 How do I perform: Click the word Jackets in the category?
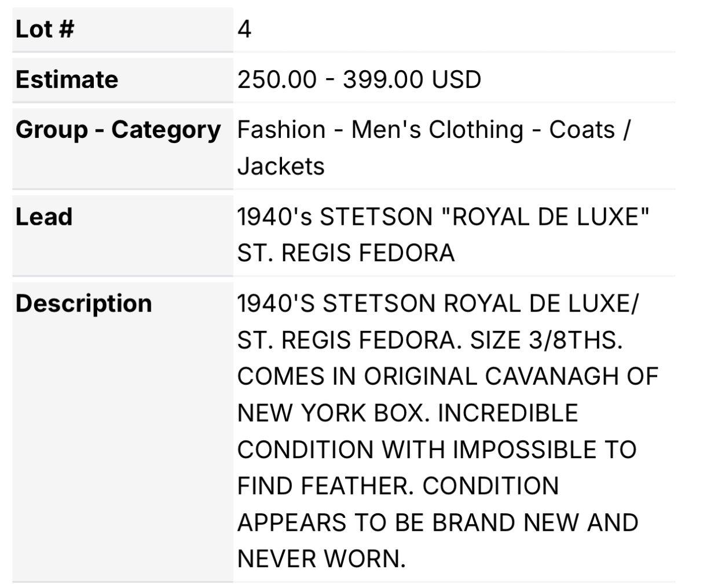click(281, 166)
